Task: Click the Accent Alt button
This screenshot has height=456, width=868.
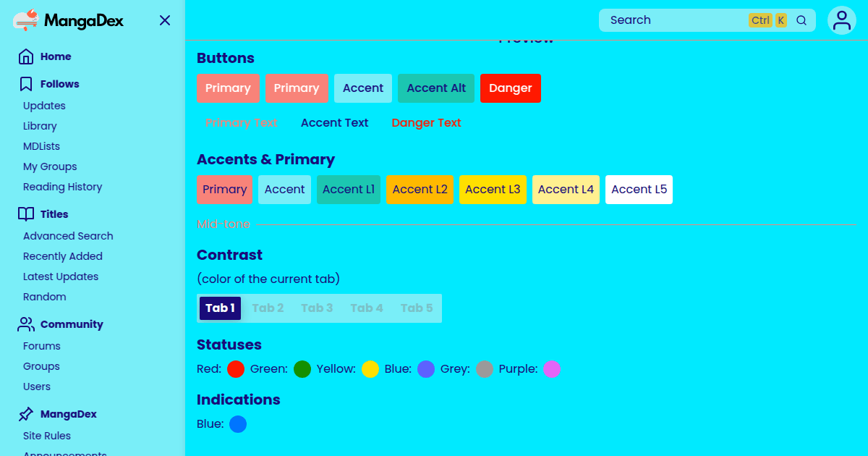Action: [437, 88]
